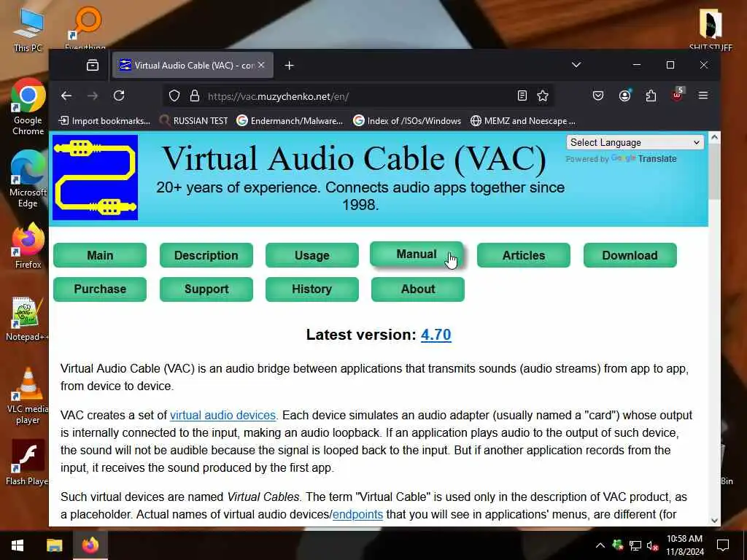Screen dimensions: 747x560
Task: Open the extensions puzzle icon
Action: pyautogui.click(x=651, y=96)
